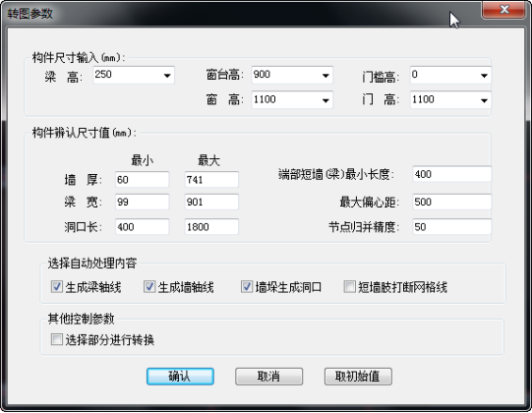Open the 窗高 dropdown arrow
Screen dimensions: 532x413
coord(325,100)
